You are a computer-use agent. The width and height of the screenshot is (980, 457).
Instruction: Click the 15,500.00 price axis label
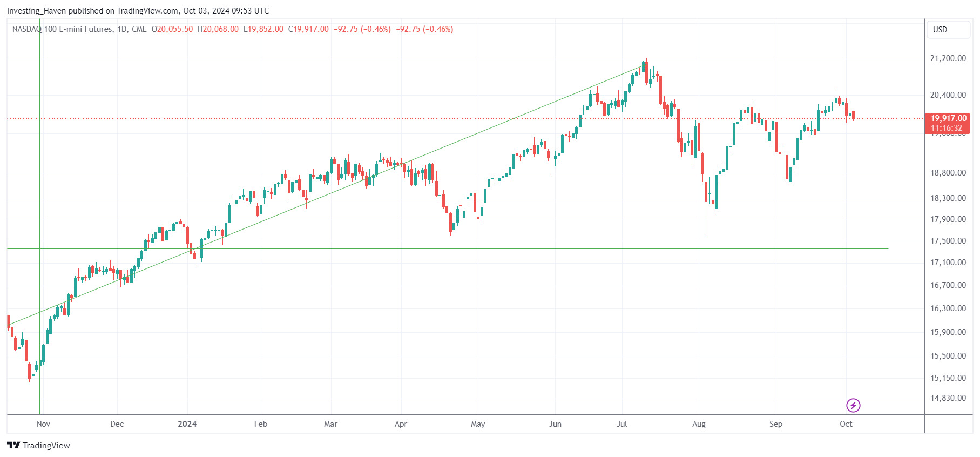(x=948, y=356)
